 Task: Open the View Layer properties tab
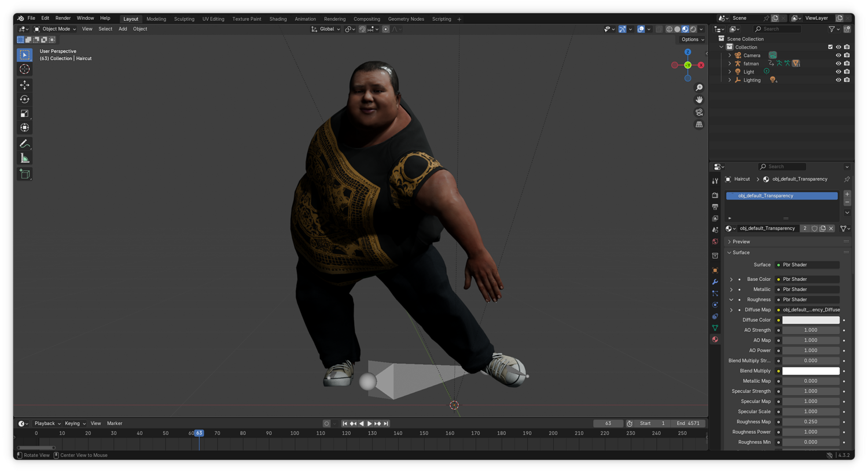coord(715,219)
